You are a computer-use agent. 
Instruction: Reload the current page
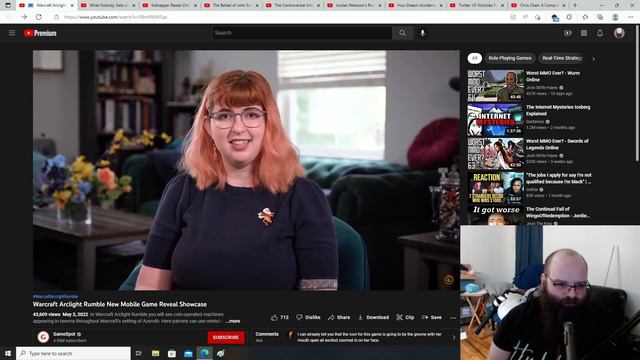click(39, 17)
